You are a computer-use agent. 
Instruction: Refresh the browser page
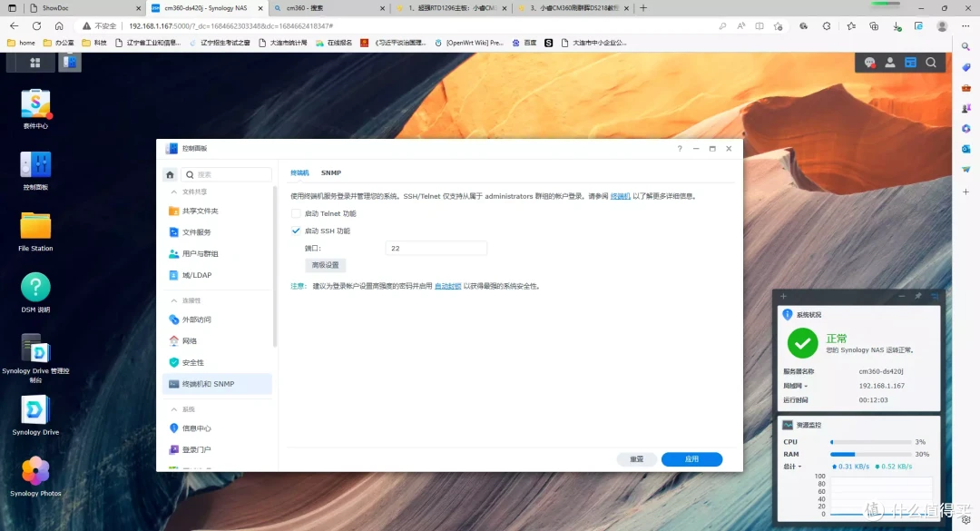37,26
